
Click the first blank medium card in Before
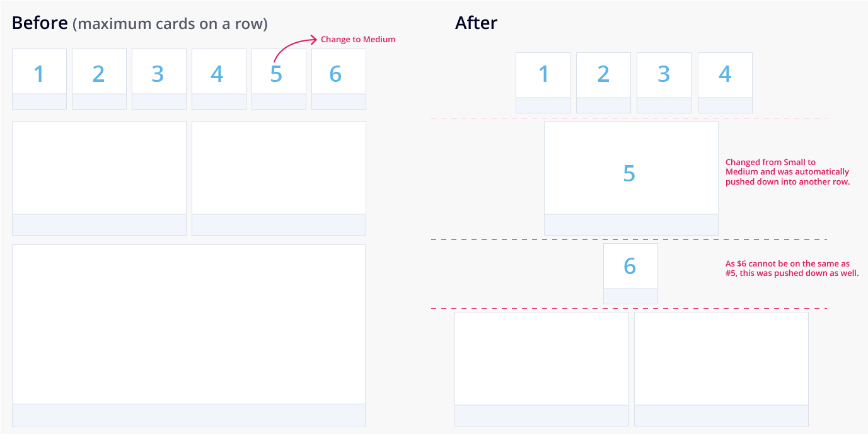coord(99,171)
